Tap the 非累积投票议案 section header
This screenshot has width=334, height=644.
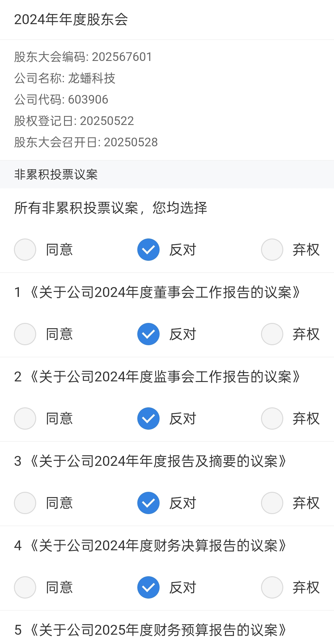tap(56, 174)
